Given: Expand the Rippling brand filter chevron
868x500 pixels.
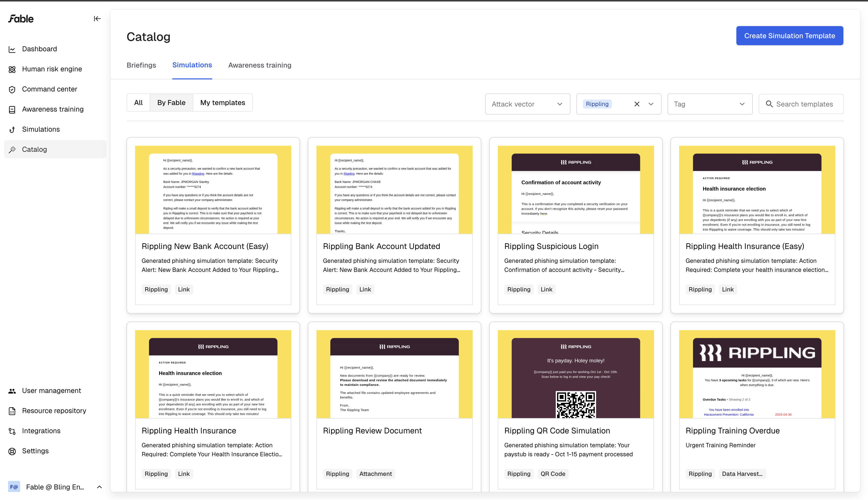Looking at the screenshot, I should [651, 104].
